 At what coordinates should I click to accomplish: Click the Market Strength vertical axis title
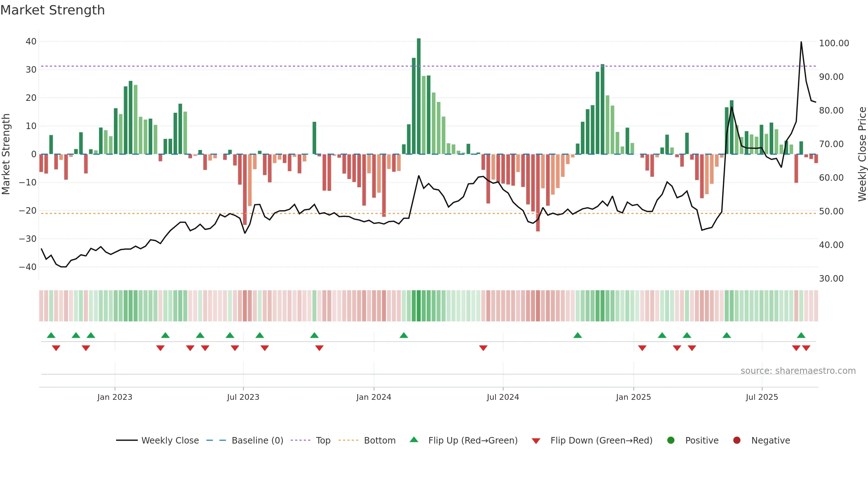(6, 154)
